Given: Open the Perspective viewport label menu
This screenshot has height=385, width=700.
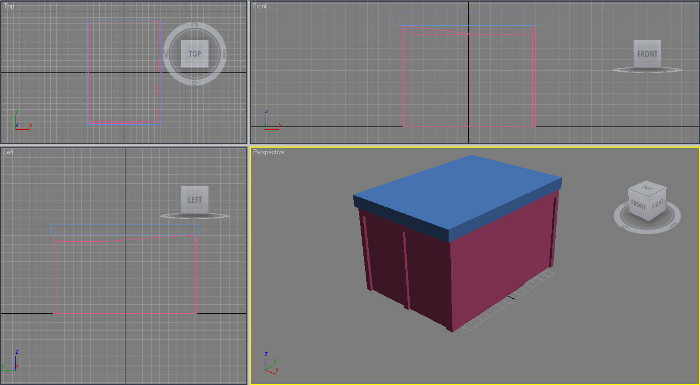Looking at the screenshot, I should (268, 152).
